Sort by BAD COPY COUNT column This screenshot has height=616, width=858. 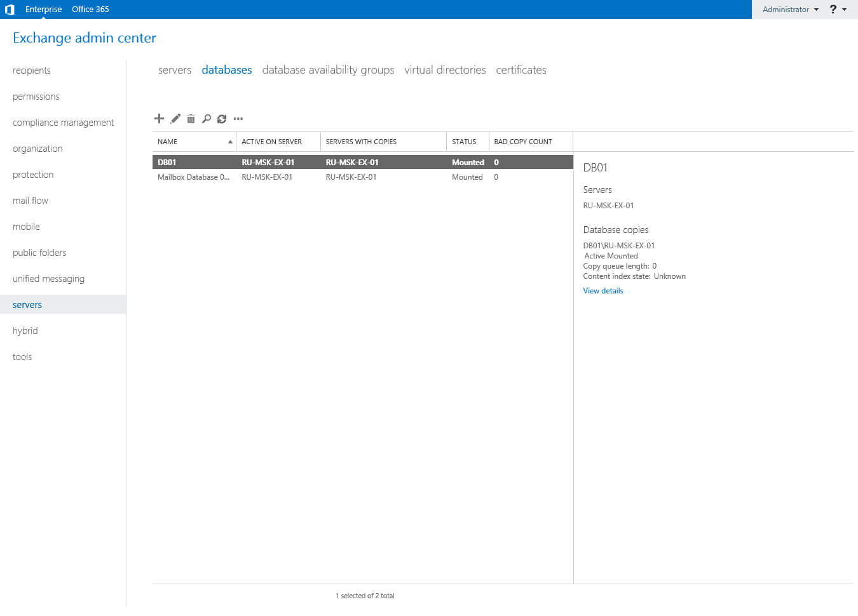pos(531,142)
